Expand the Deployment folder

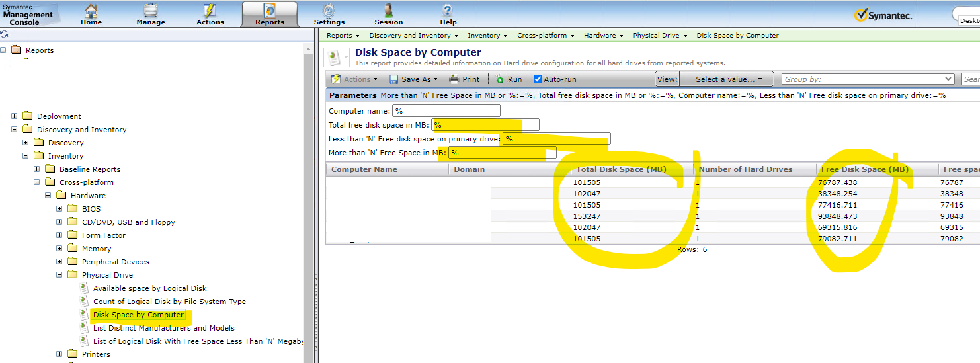click(15, 116)
